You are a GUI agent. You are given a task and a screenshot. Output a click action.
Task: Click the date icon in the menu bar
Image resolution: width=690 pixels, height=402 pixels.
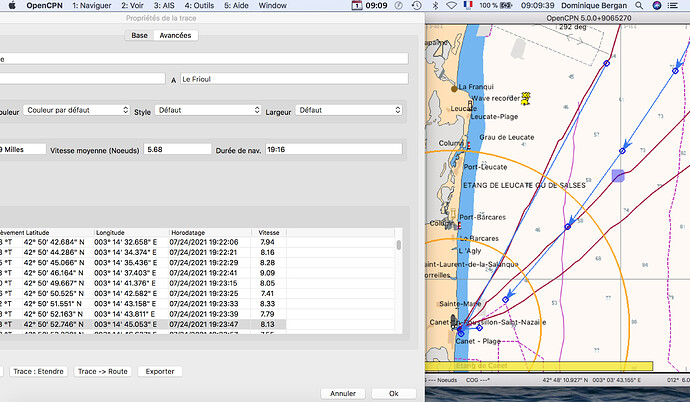coord(356,5)
